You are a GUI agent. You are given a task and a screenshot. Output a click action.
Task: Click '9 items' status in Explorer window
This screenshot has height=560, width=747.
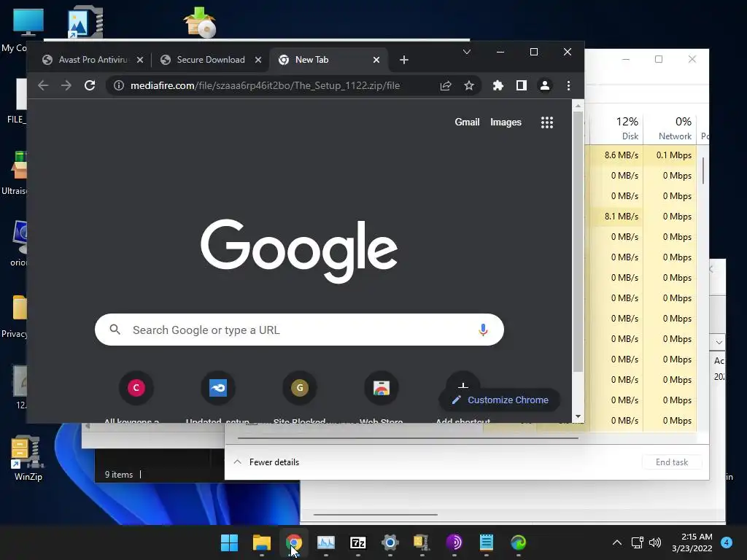coord(119,474)
